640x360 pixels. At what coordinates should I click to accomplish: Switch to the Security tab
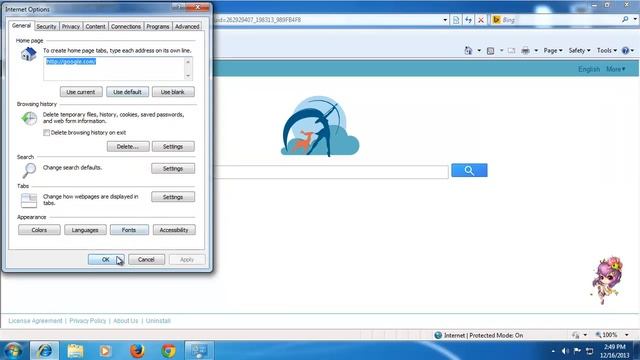[46, 27]
